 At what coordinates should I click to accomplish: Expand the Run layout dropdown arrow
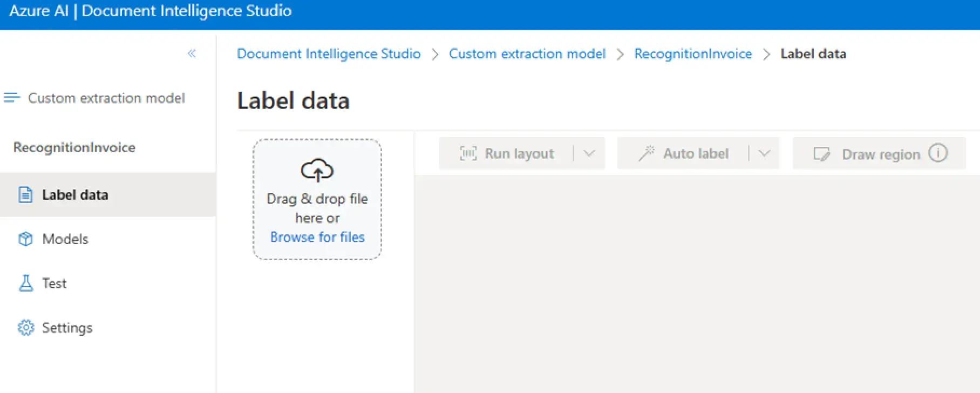coord(589,153)
